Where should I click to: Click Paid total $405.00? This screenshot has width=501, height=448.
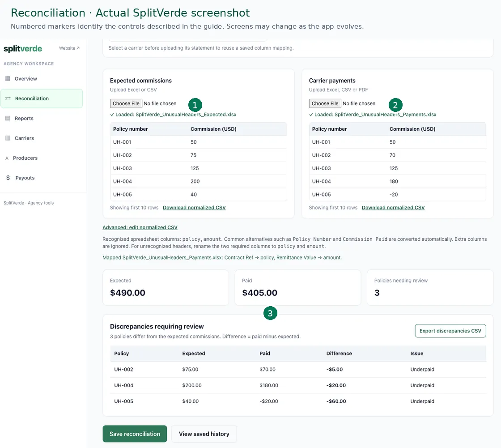click(260, 293)
